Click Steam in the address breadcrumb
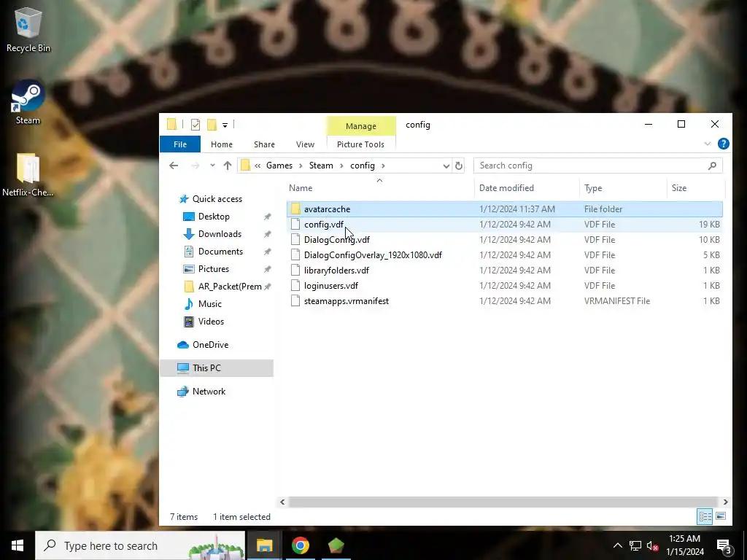747x560 pixels. [321, 166]
